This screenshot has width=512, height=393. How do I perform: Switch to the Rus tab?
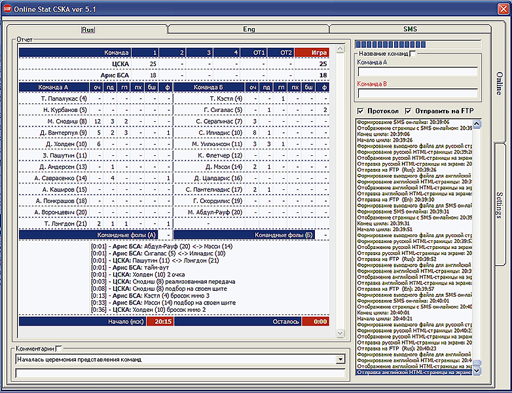pos(88,30)
